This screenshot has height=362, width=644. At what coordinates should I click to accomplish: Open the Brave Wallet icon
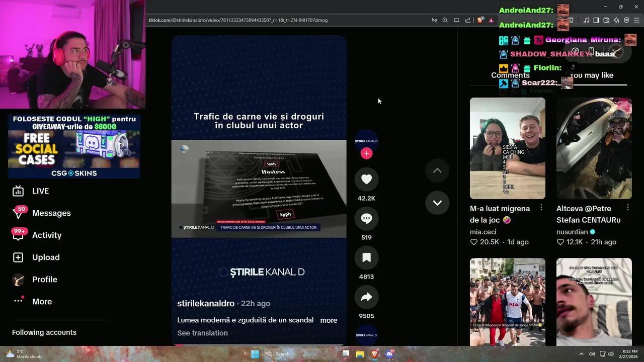(x=606, y=20)
